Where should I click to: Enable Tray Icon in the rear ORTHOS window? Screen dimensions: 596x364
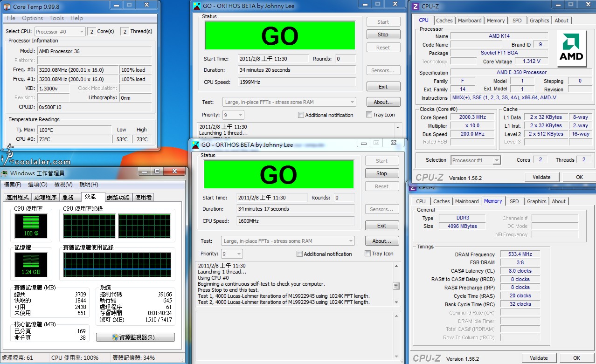369,115
